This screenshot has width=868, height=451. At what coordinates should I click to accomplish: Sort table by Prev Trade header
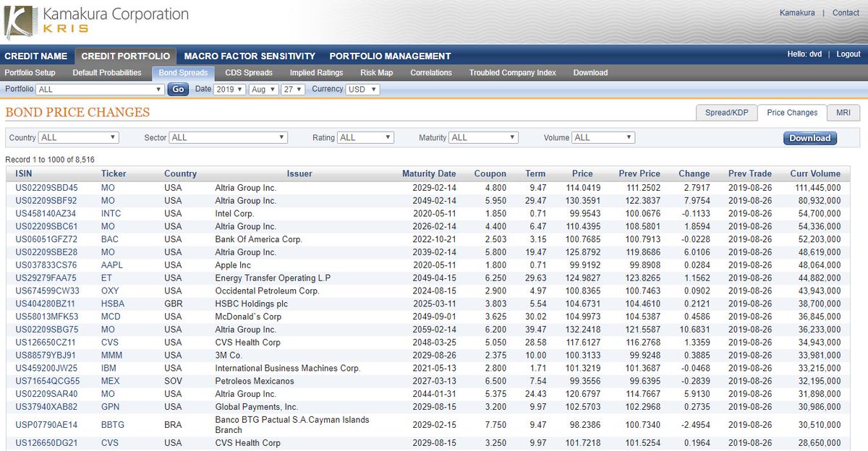click(x=750, y=173)
